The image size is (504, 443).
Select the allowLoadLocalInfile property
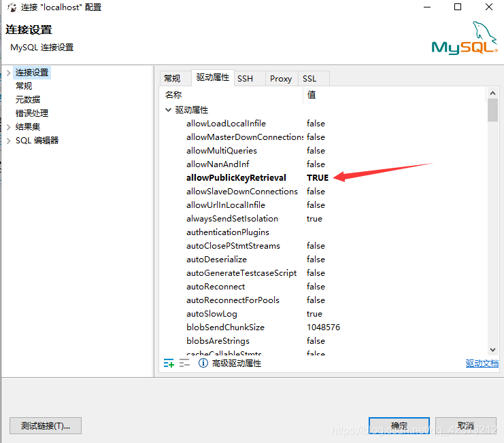pos(226,124)
